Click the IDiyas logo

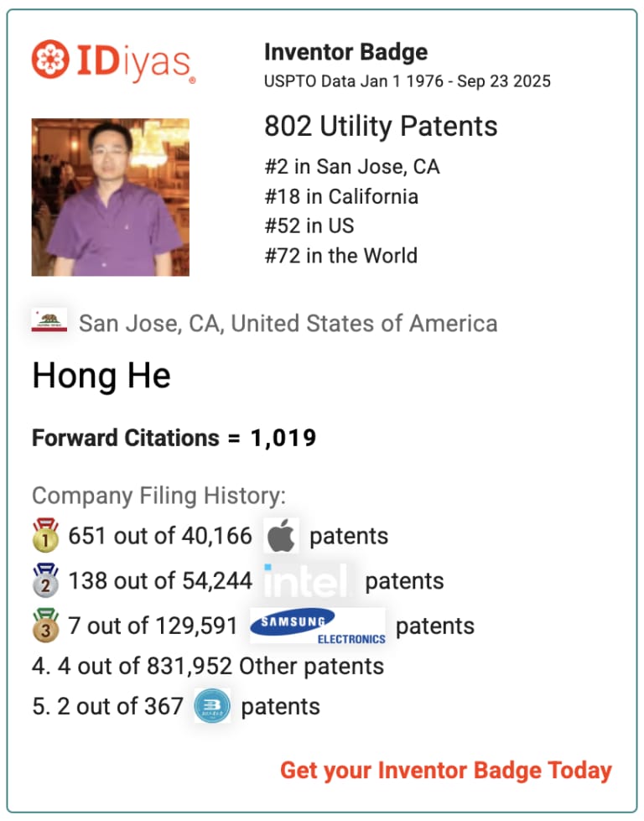tap(113, 60)
